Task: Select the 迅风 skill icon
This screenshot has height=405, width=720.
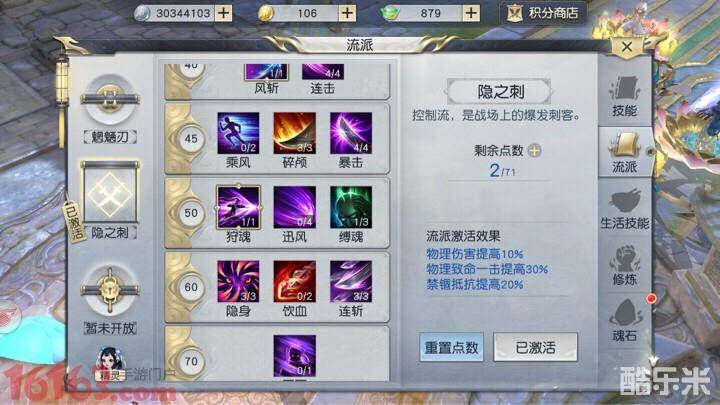Action: point(294,208)
